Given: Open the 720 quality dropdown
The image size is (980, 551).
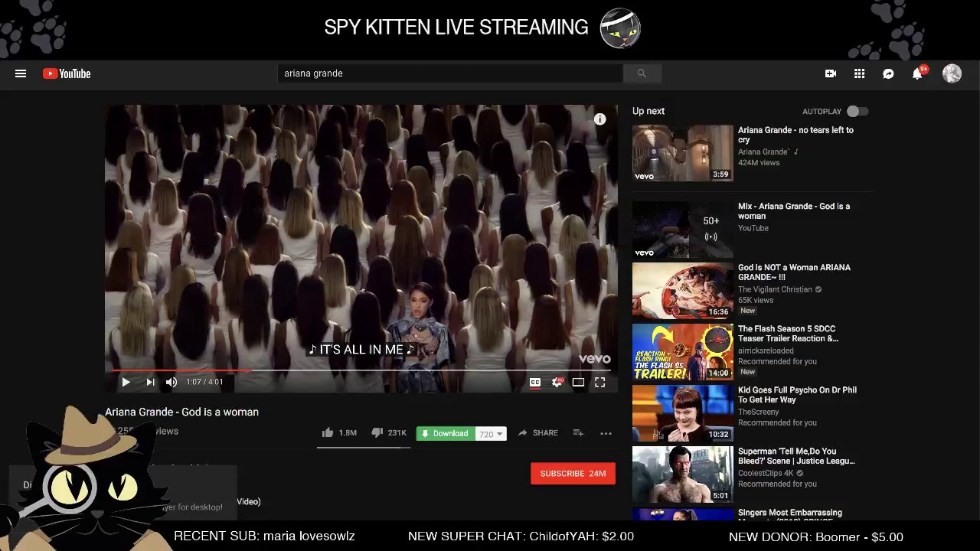Looking at the screenshot, I should coord(491,434).
